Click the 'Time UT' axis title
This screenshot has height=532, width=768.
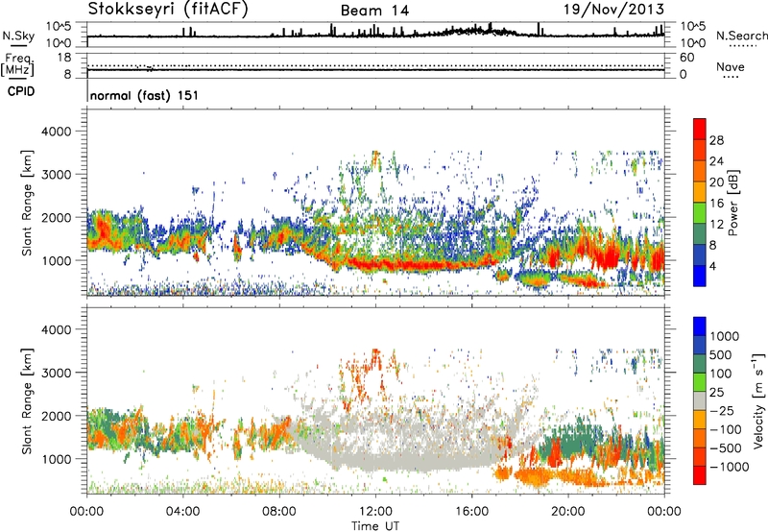tap(375, 526)
